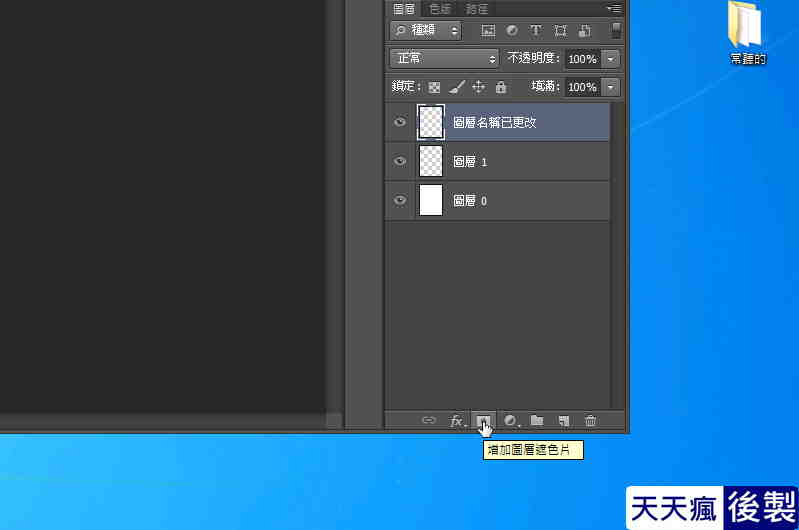Open the Layers panel flyout menu
Image resolution: width=799 pixels, height=530 pixels.
pyautogui.click(x=614, y=8)
